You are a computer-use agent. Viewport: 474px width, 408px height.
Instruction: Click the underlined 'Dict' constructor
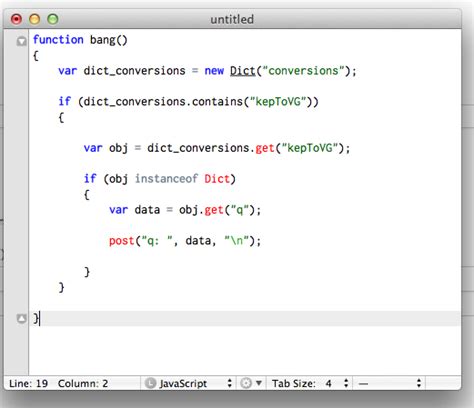[242, 71]
